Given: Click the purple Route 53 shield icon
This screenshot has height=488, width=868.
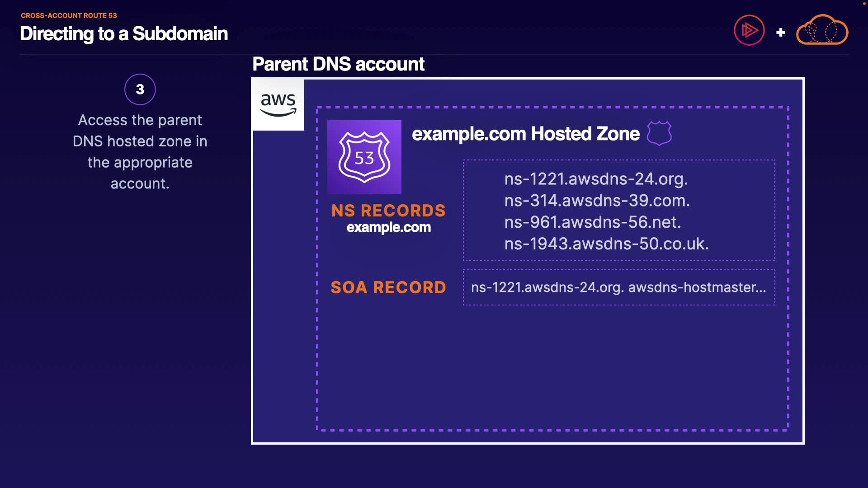Looking at the screenshot, I should (x=364, y=157).
